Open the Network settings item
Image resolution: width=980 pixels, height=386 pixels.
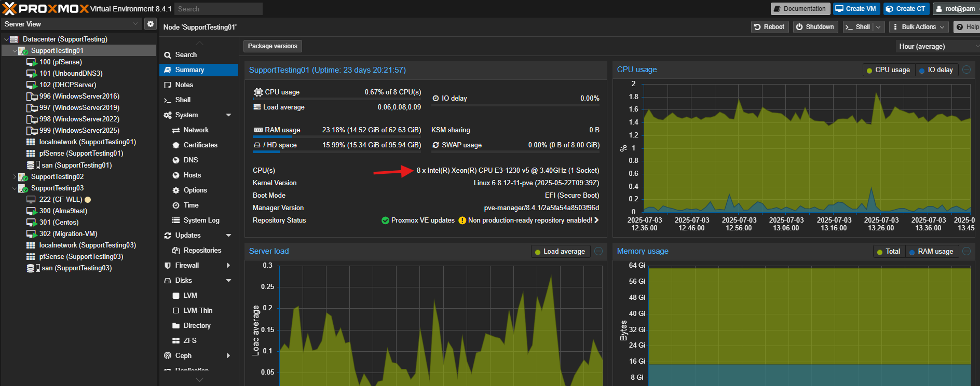pyautogui.click(x=199, y=130)
